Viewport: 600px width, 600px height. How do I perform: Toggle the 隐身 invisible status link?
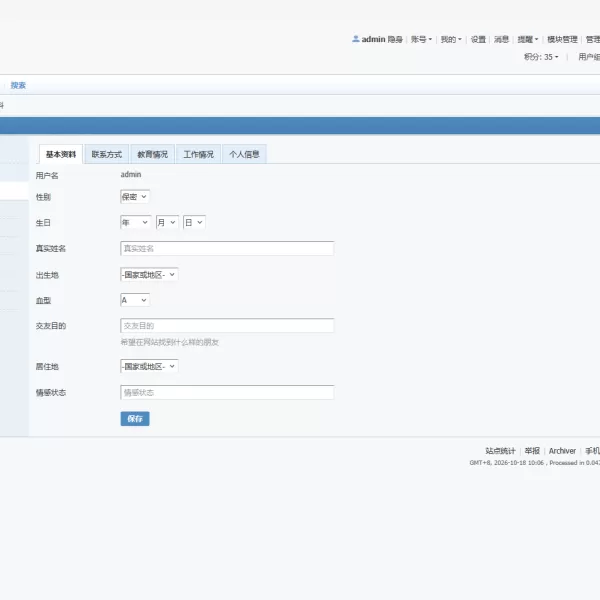395,39
